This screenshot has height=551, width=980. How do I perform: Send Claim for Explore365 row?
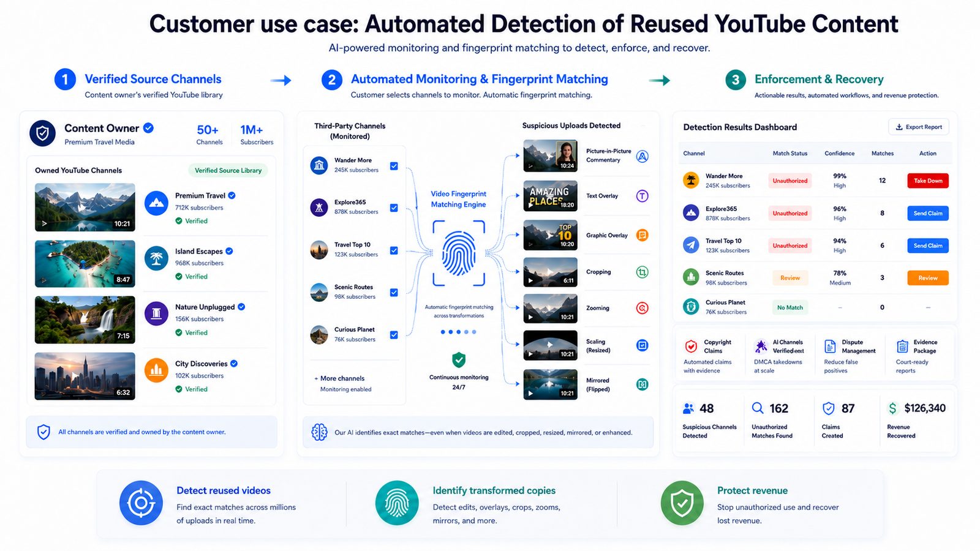[x=928, y=213]
